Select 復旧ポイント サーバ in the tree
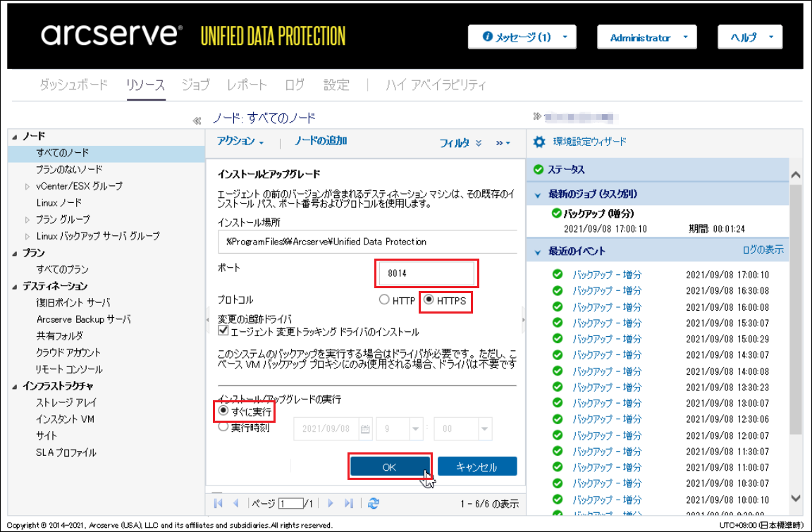 73,303
